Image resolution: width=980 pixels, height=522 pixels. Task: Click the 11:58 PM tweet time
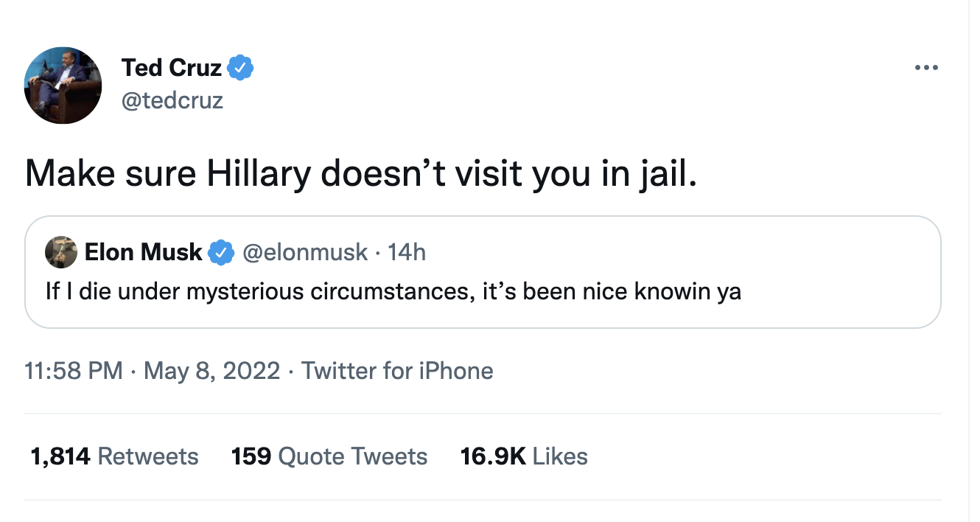74,370
